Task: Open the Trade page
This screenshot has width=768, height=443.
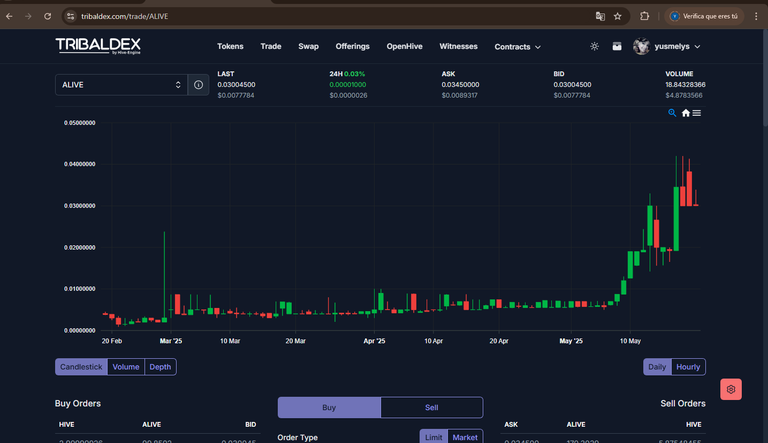Action: [271, 46]
